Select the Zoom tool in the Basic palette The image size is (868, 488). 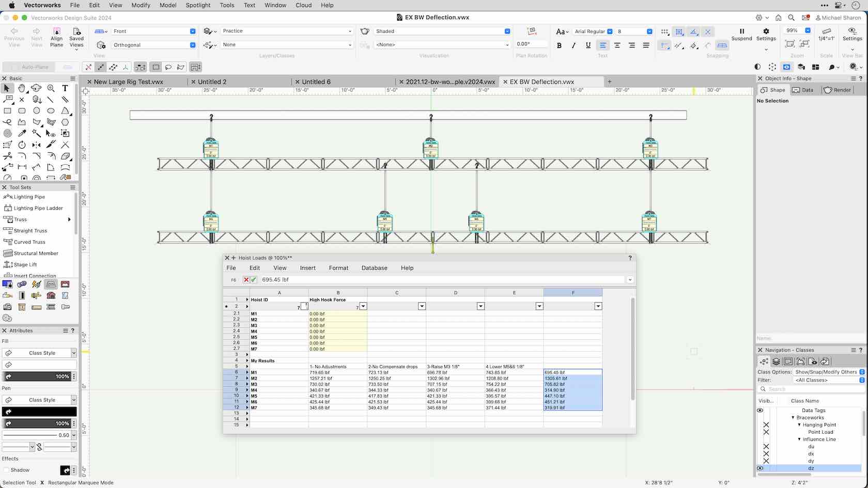click(51, 88)
